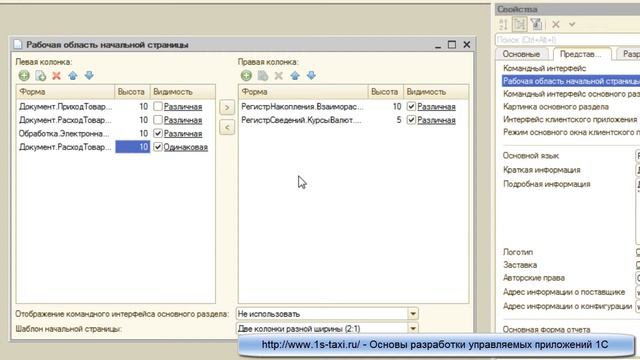Select Краткая информация property

(x=542, y=170)
